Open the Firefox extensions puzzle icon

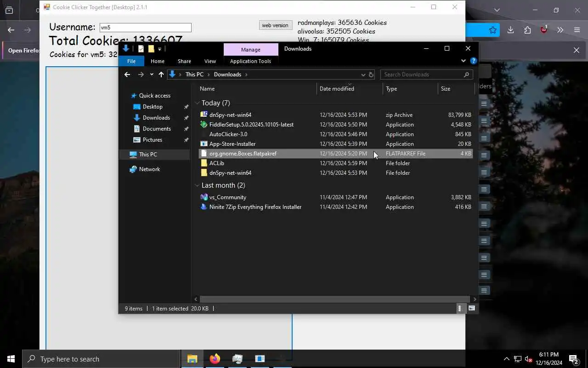click(x=527, y=30)
